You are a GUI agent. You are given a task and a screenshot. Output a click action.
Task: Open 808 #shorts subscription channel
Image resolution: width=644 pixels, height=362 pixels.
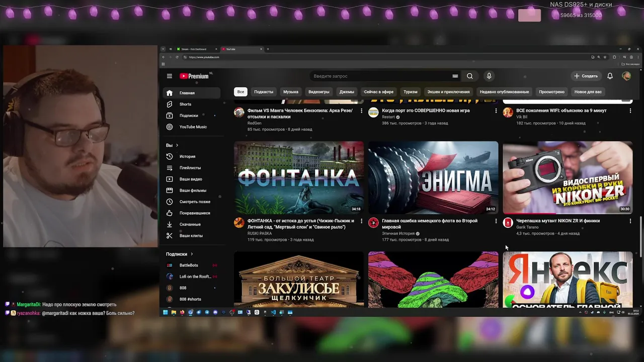coord(192,299)
